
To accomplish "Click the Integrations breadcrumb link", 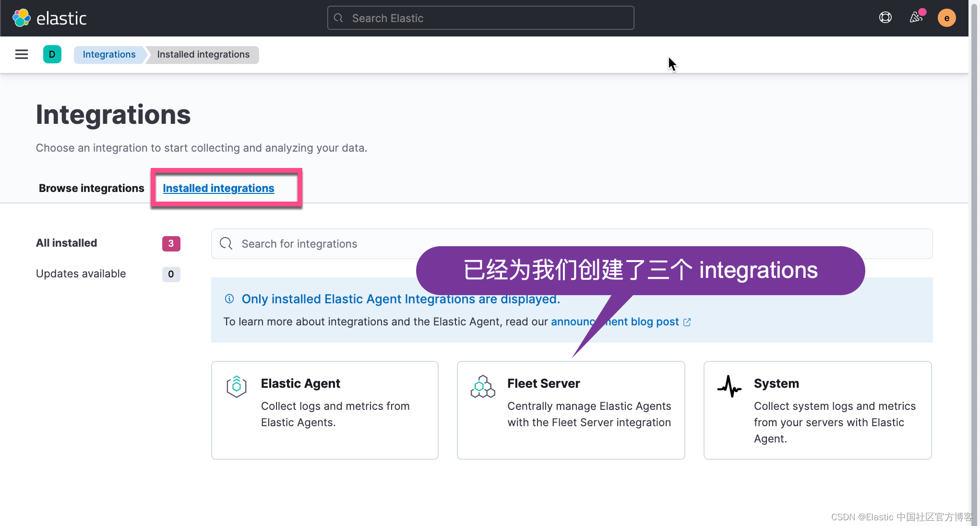I will tap(109, 54).
